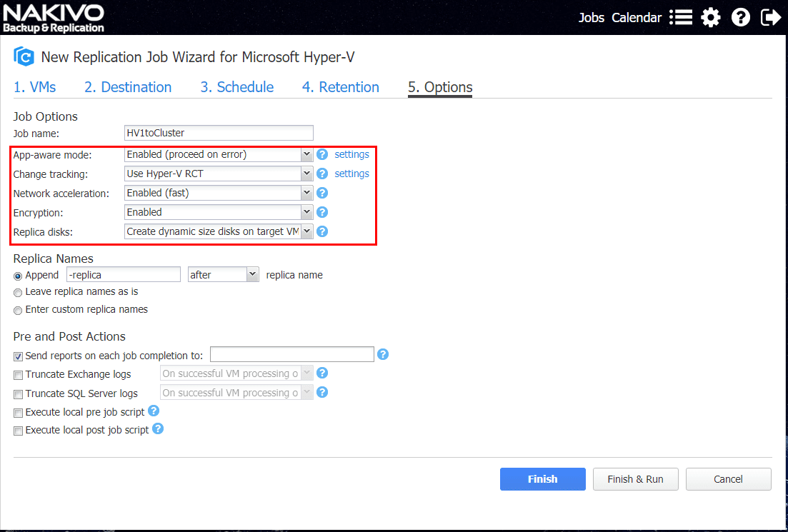Image resolution: width=788 pixels, height=532 pixels.
Task: Click help icon next to Encryption
Action: tap(322, 212)
